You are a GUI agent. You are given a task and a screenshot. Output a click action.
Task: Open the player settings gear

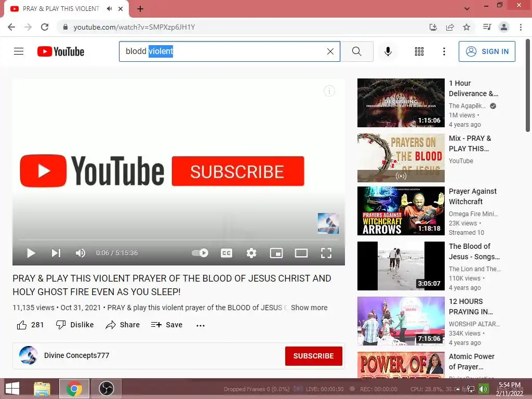click(251, 253)
